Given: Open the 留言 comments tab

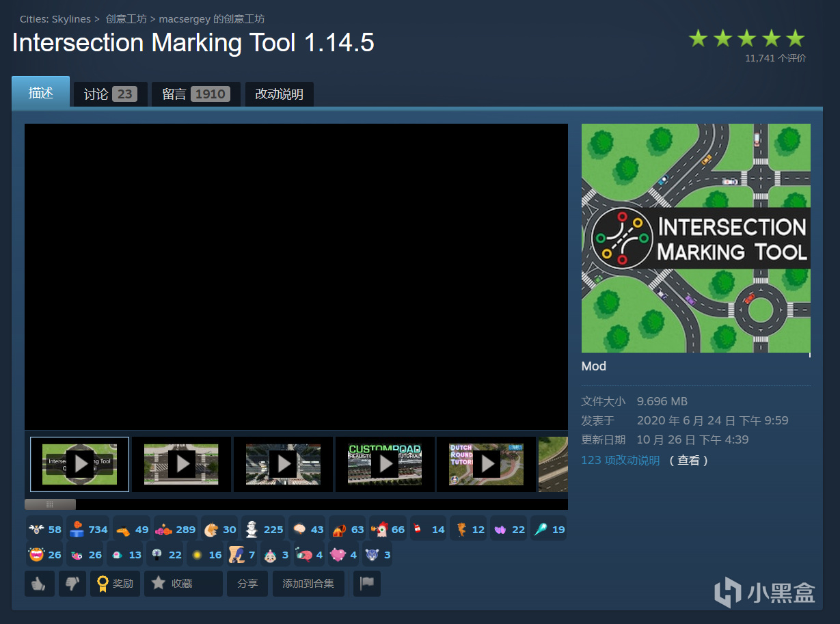Looking at the screenshot, I should pos(196,94).
